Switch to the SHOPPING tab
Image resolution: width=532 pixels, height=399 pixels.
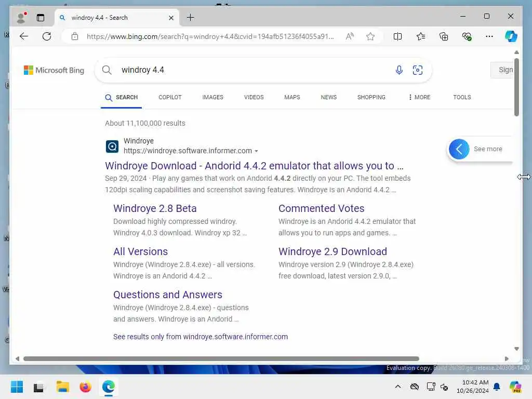[x=371, y=97]
